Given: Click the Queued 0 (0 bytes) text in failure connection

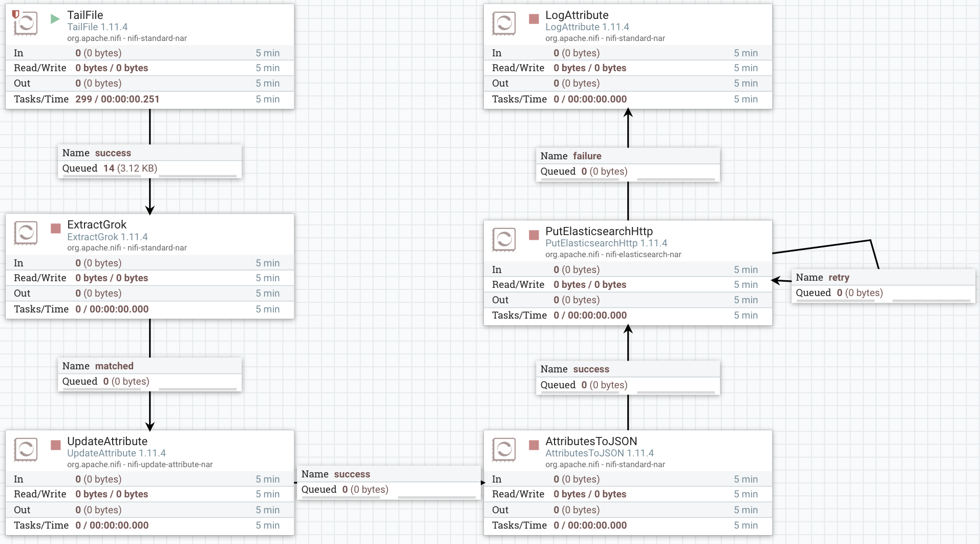Looking at the screenshot, I should point(584,172).
